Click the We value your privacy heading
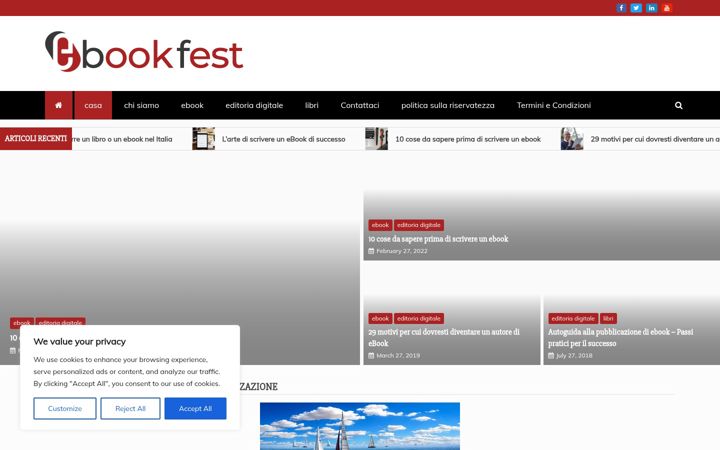This screenshot has width=720, height=450. (79, 342)
